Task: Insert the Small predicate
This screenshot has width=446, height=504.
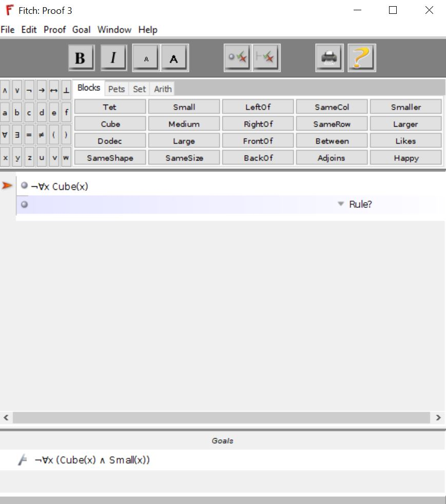Action: tap(184, 107)
